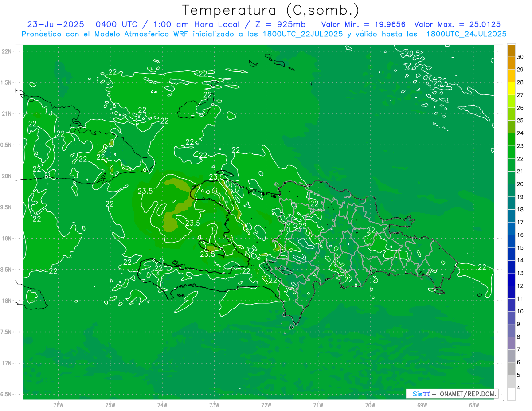
Task: Open the 'ONAMET/REP.DOM.' credit label
Action: click(x=468, y=394)
